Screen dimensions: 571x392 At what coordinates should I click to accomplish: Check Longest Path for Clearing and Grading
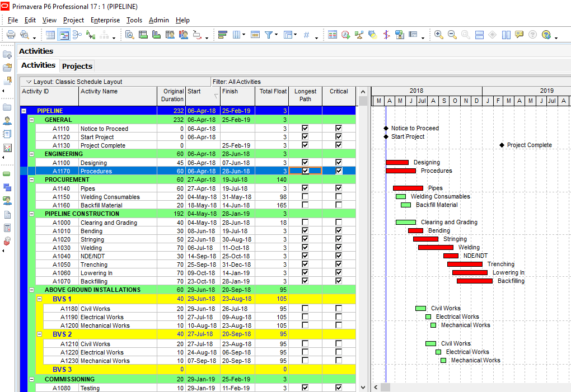pyautogui.click(x=305, y=222)
